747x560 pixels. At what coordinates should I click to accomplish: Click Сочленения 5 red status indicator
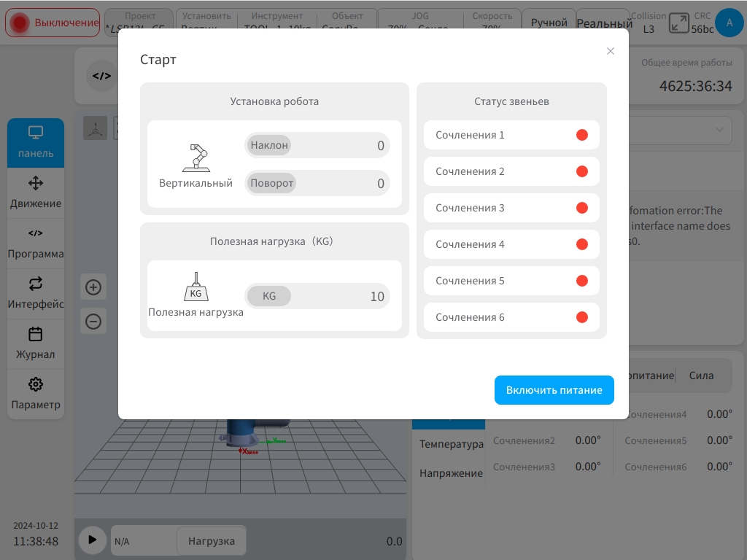[x=581, y=281]
